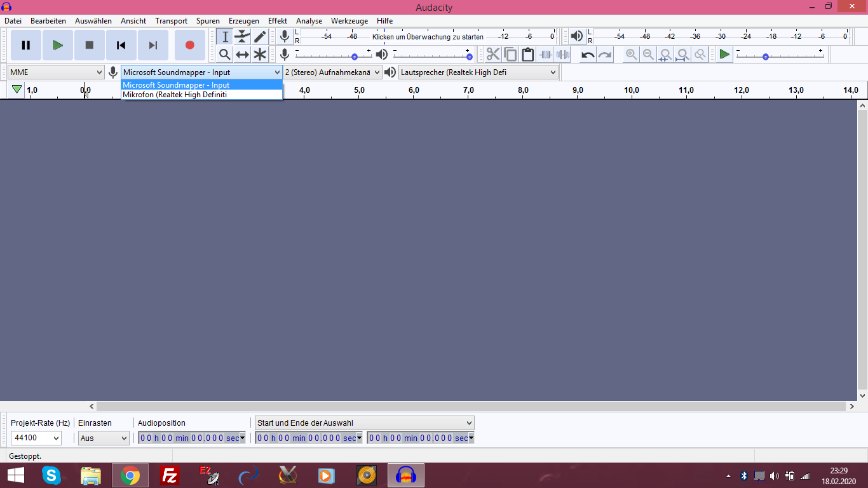868x488 pixels.
Task: Open the Effekt menu
Action: (278, 21)
